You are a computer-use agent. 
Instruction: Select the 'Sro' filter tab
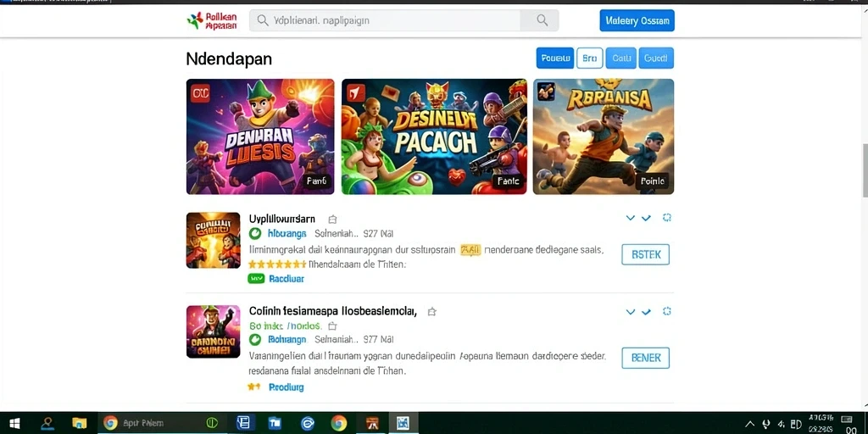pos(590,58)
